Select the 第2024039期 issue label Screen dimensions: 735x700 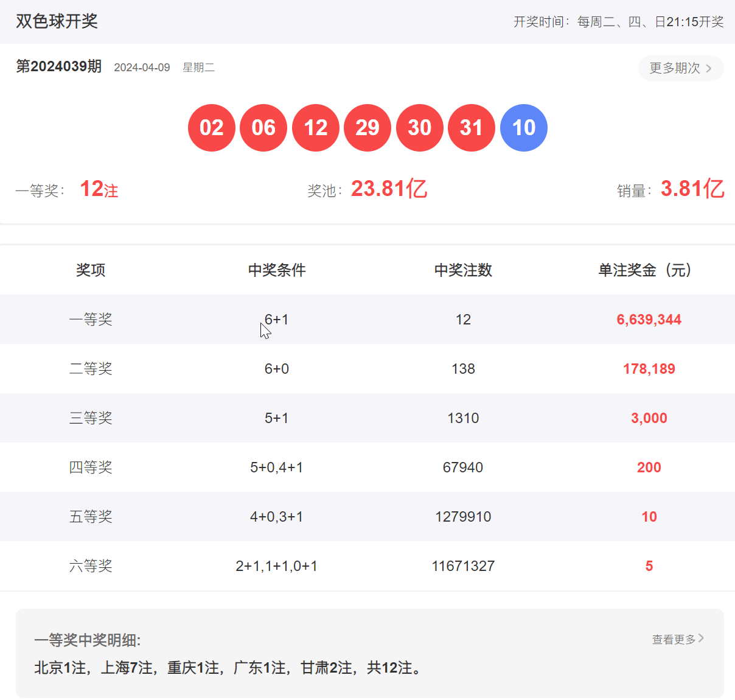tap(58, 67)
